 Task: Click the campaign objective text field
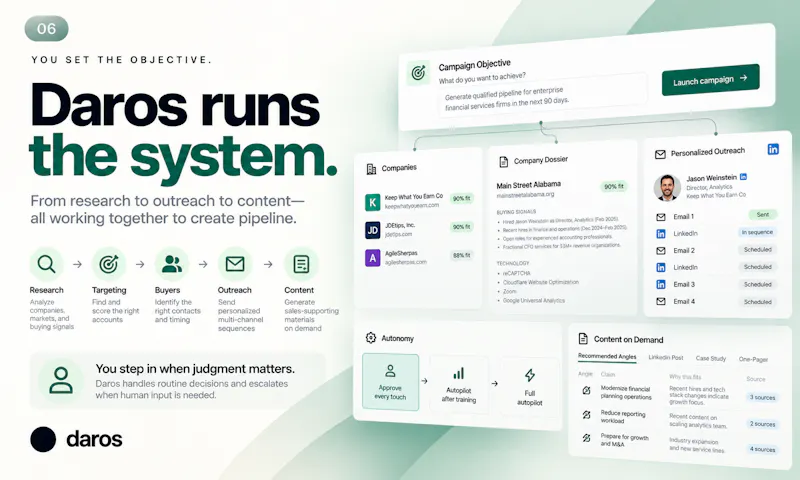point(542,96)
